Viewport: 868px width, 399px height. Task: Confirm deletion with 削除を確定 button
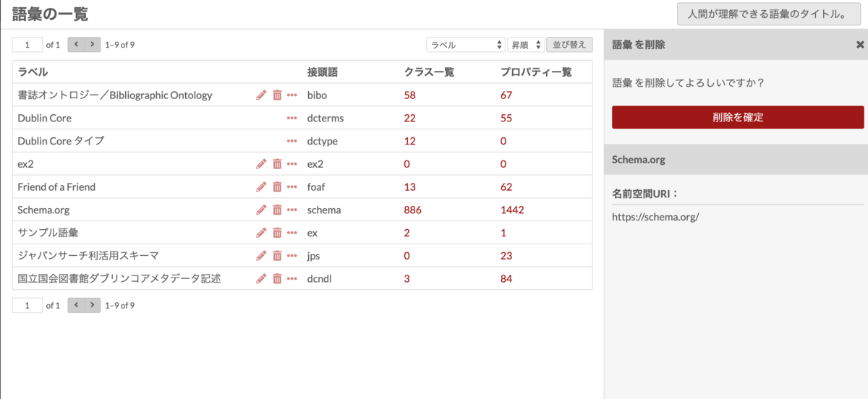click(x=738, y=117)
